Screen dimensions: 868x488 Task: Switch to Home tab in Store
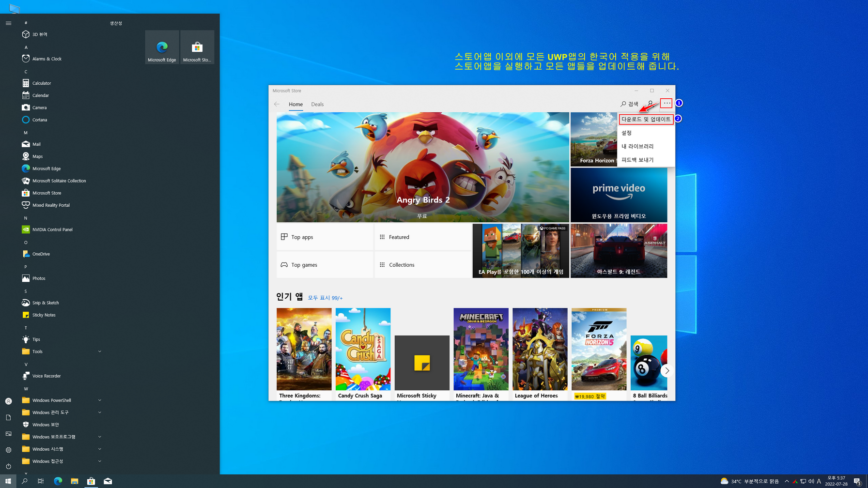click(295, 104)
